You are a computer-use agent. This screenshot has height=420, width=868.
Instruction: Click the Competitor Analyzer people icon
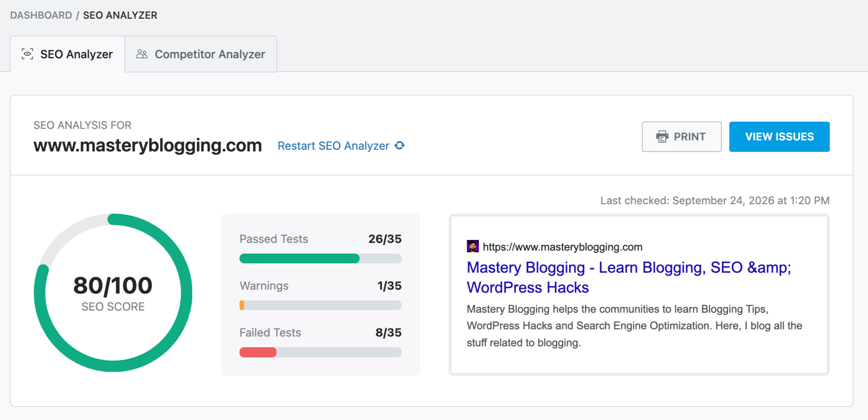[x=142, y=54]
